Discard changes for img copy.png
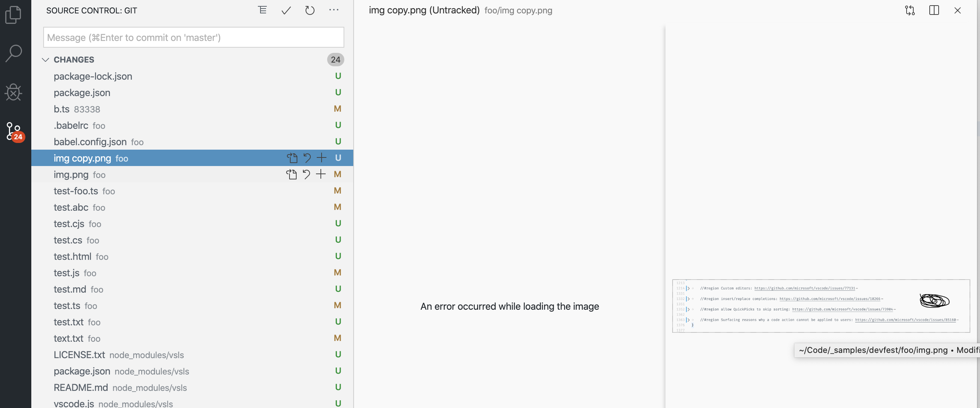Image resolution: width=980 pixels, height=408 pixels. click(307, 158)
